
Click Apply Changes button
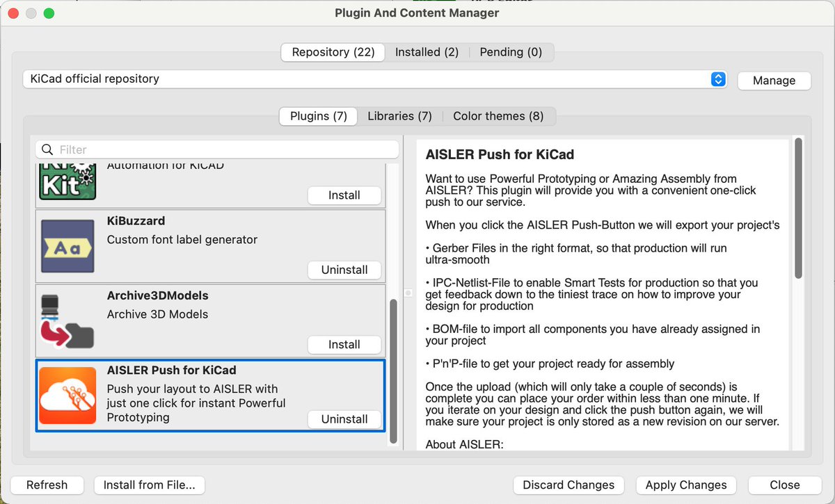[x=686, y=485]
